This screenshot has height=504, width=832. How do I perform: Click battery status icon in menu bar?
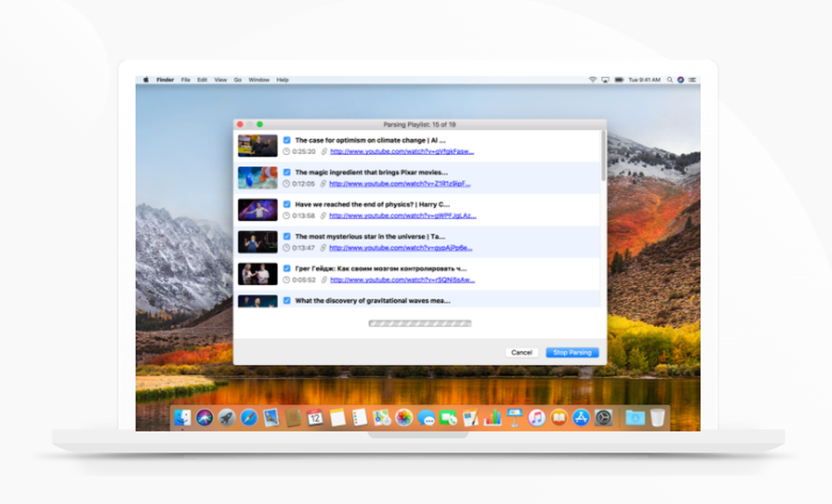point(619,80)
